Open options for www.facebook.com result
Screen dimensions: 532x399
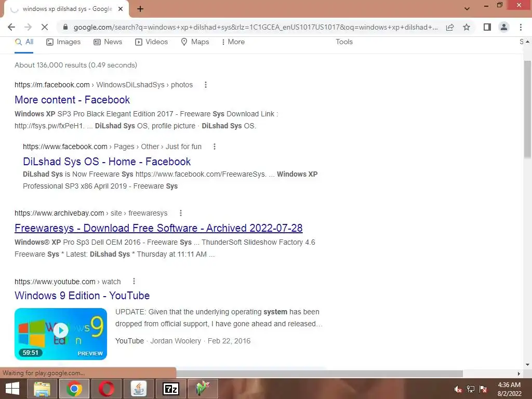(214, 147)
